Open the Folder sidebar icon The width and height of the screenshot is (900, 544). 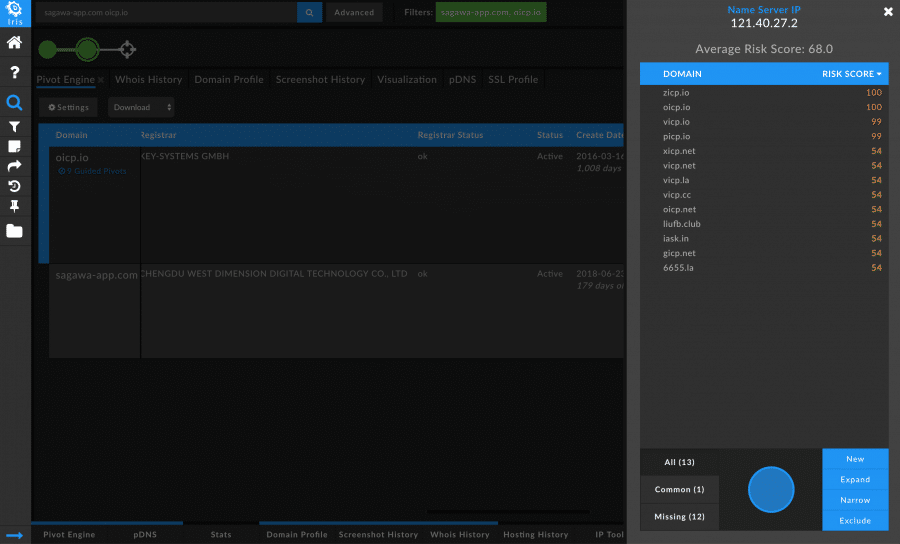[14, 231]
